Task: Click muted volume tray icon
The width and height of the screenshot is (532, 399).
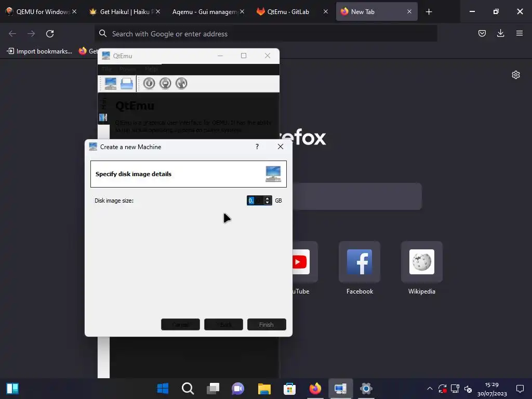Action: [468, 389]
